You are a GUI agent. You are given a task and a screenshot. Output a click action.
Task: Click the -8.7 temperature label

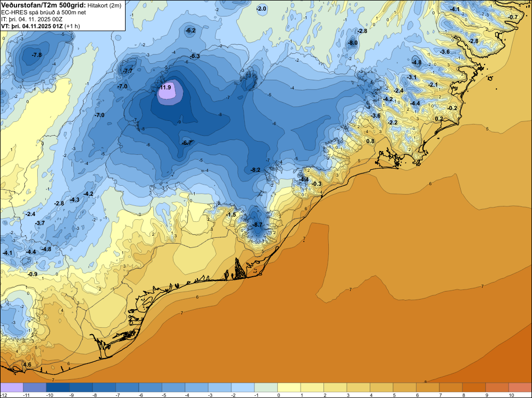(257, 225)
